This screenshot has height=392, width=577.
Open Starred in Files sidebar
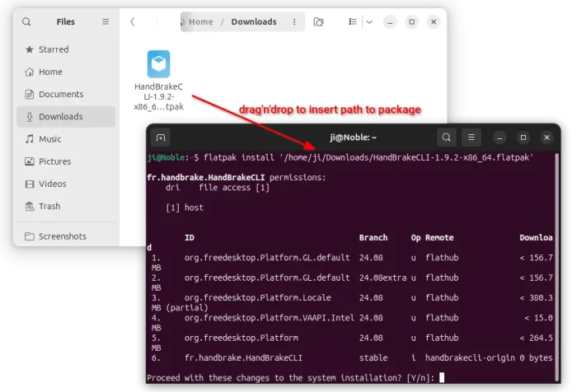point(66,49)
